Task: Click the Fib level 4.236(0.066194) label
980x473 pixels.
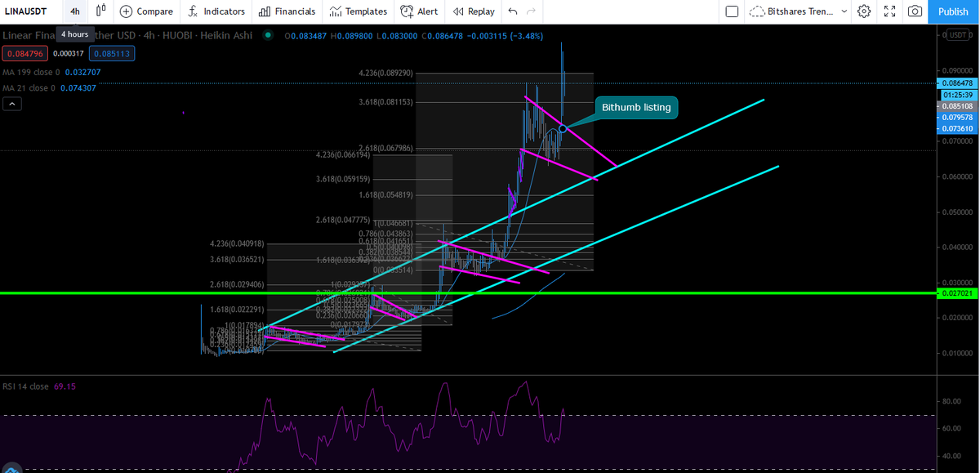Action: 343,154
